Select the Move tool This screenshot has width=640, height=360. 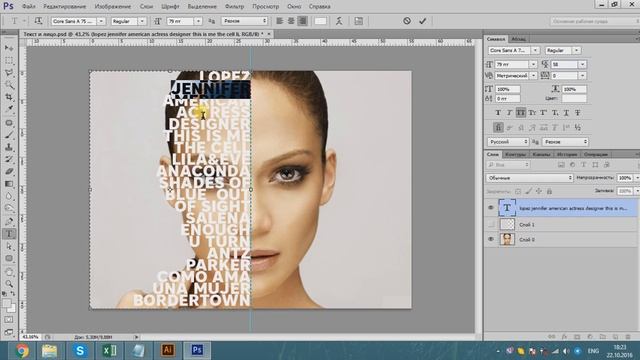[x=9, y=48]
